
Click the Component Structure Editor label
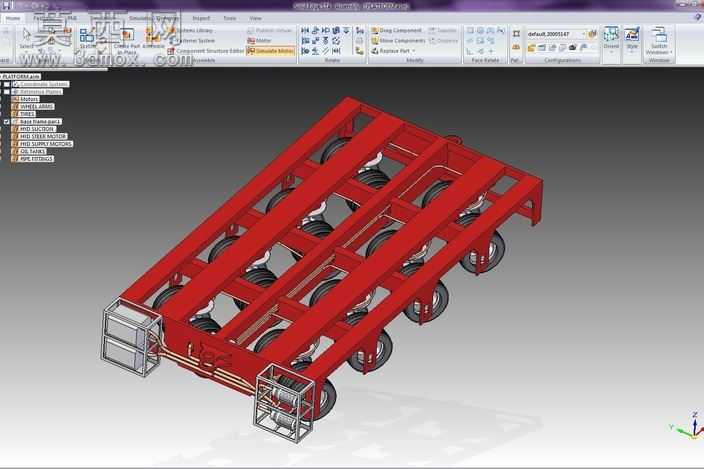click(210, 51)
